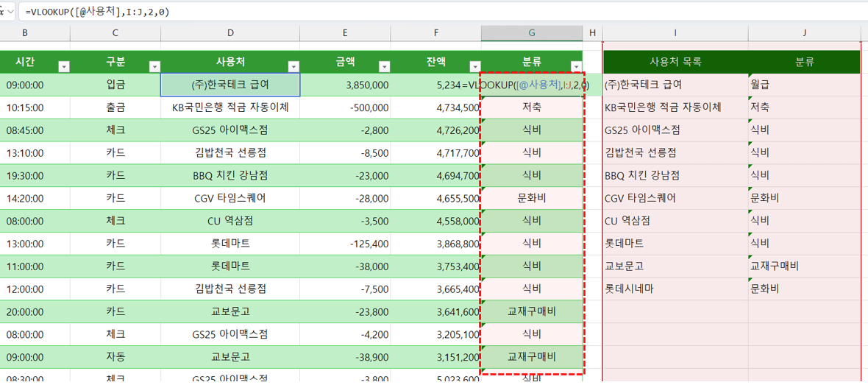The width and height of the screenshot is (868, 385).
Task: Select the (주)한국테크 급여 cell in column D
Action: pyautogui.click(x=230, y=85)
